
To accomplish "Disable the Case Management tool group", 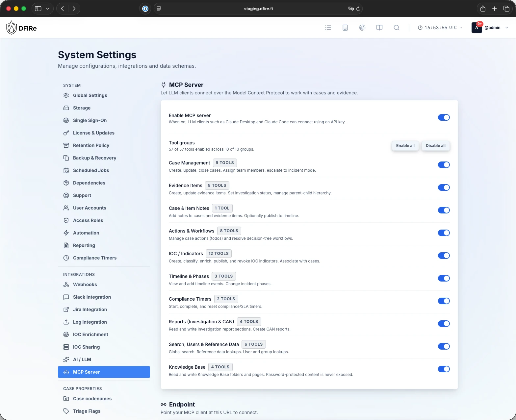I will coord(444,165).
